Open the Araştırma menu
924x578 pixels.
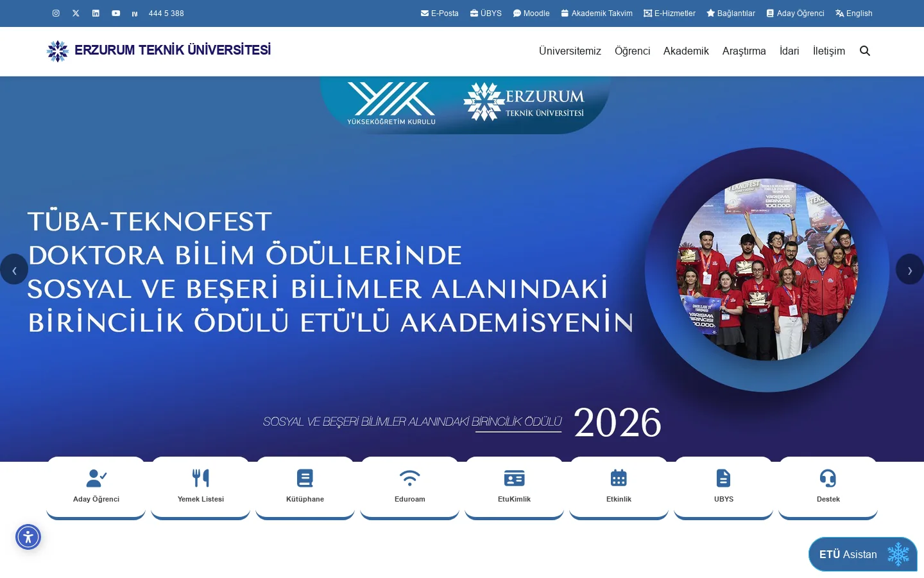[744, 51]
